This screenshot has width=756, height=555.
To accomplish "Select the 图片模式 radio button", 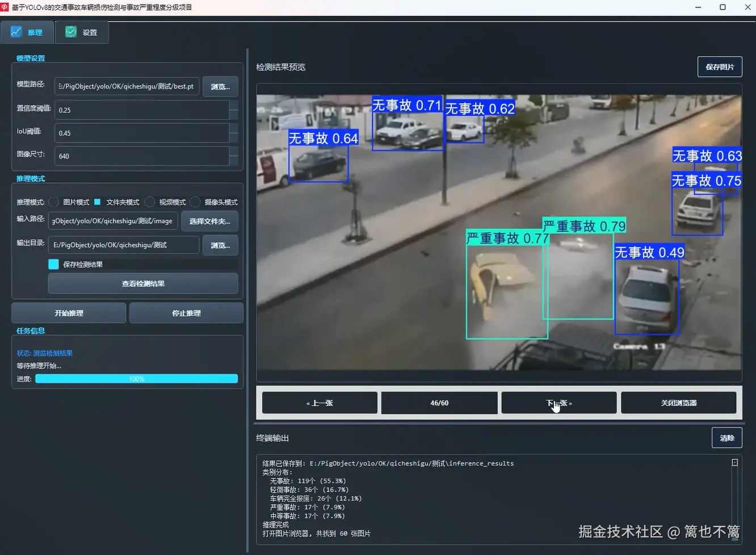I will pos(54,202).
